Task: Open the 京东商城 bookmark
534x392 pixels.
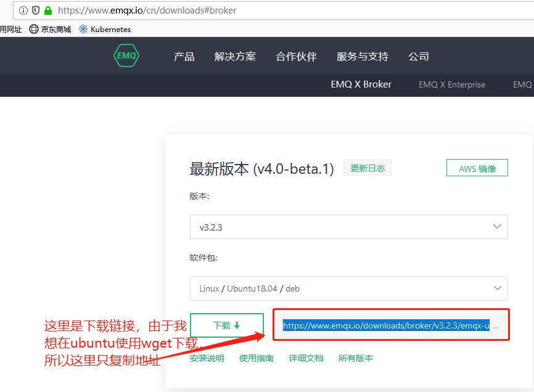Action: tap(50, 29)
